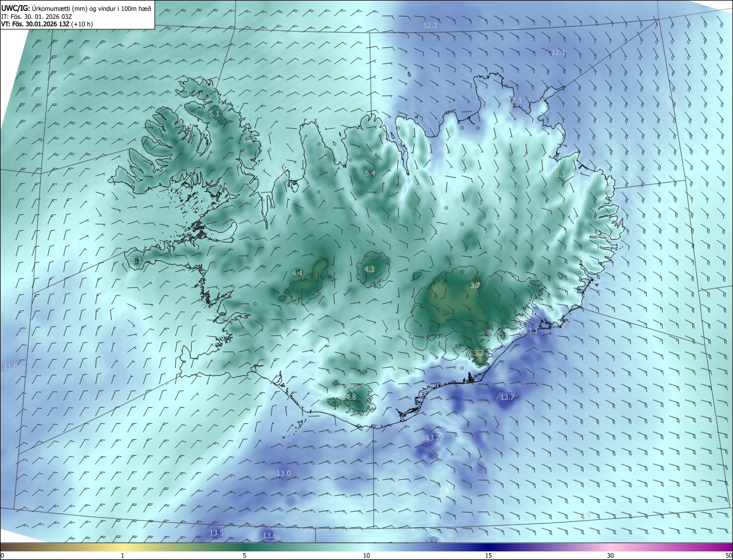
Task: Click the 30 tick on the color scale
Action: tap(610, 555)
